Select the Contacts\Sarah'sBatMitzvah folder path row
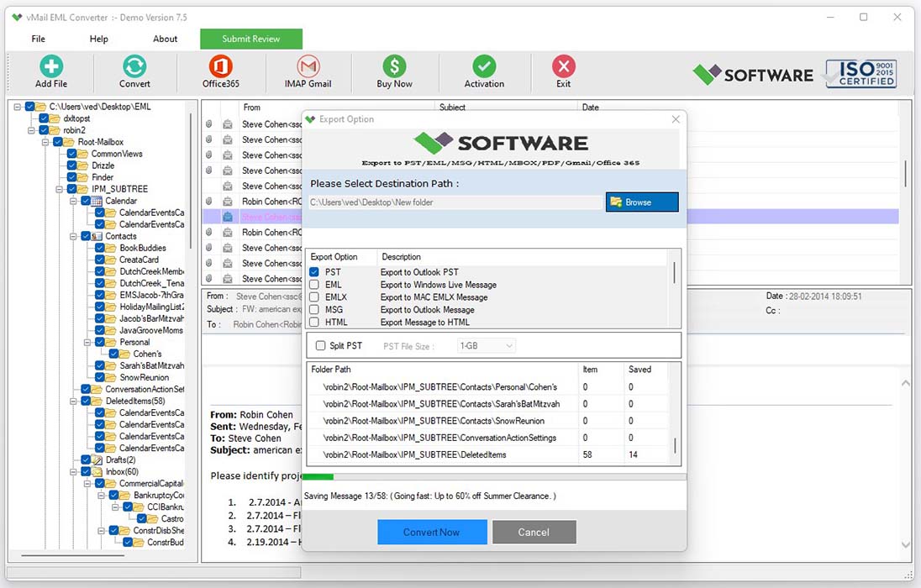 point(487,404)
